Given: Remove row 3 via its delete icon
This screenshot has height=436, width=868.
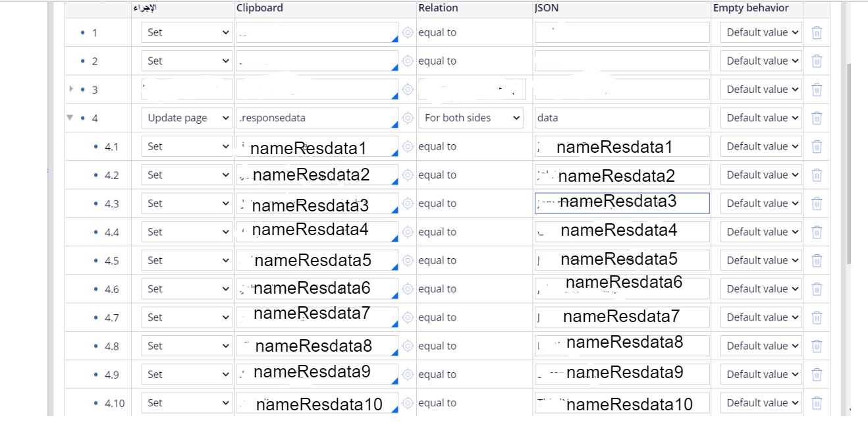Looking at the screenshot, I should (817, 88).
